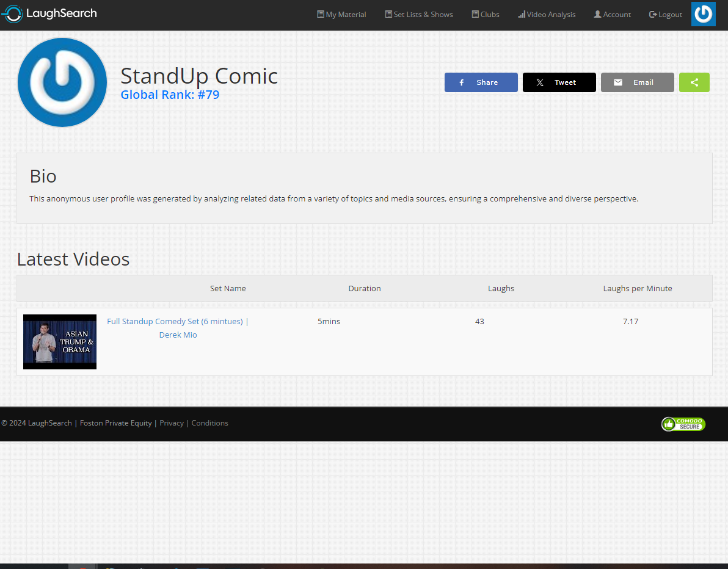
Task: Click the Comodo Secure badge
Action: [x=683, y=424]
